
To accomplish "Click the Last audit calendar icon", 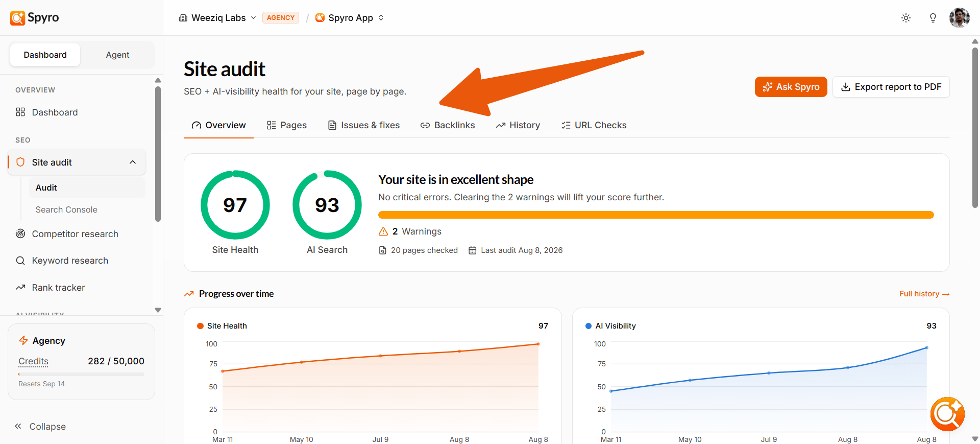I will pyautogui.click(x=472, y=250).
